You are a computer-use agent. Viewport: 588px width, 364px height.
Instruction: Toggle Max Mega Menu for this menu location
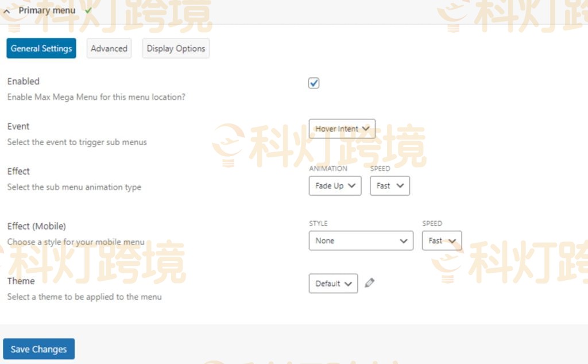pos(313,83)
